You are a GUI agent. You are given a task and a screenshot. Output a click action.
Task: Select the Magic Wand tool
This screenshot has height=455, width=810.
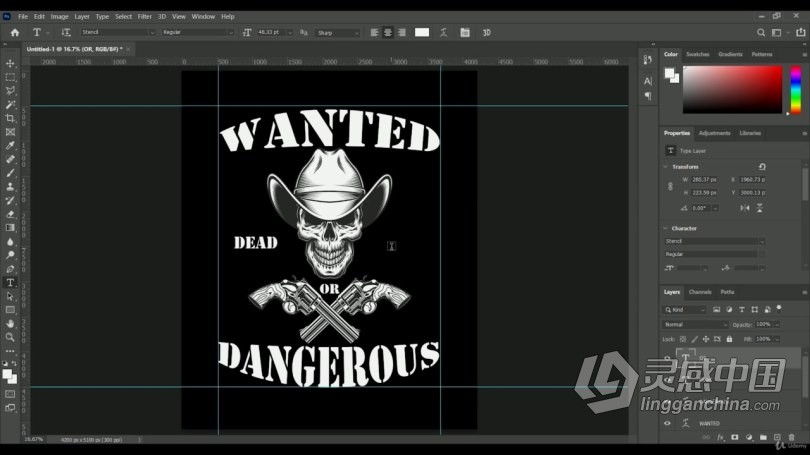click(x=10, y=104)
